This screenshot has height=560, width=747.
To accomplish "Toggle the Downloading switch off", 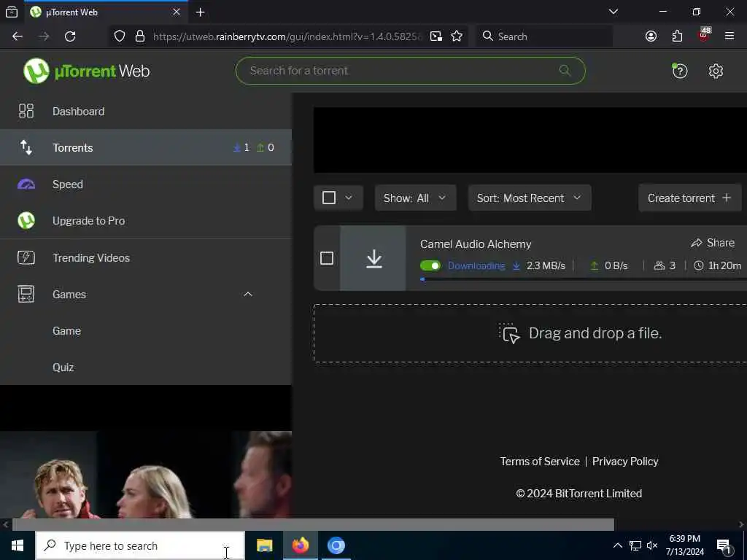I will coord(430,265).
